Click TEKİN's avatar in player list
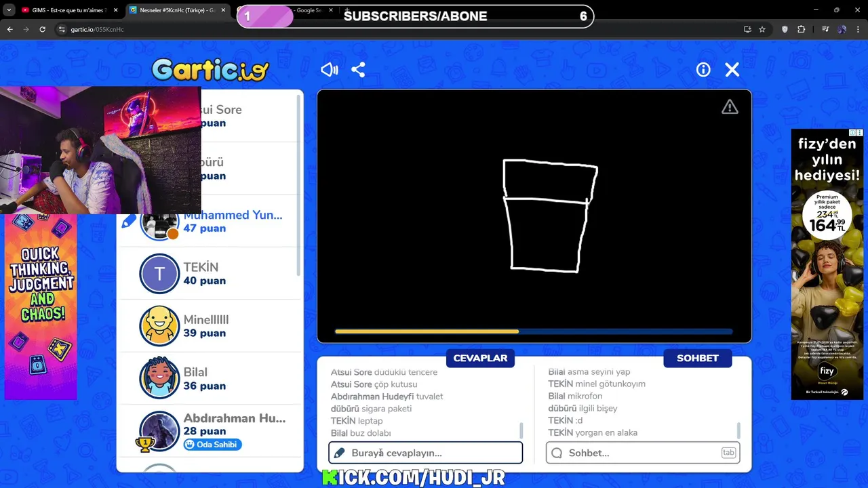 pos(159,273)
